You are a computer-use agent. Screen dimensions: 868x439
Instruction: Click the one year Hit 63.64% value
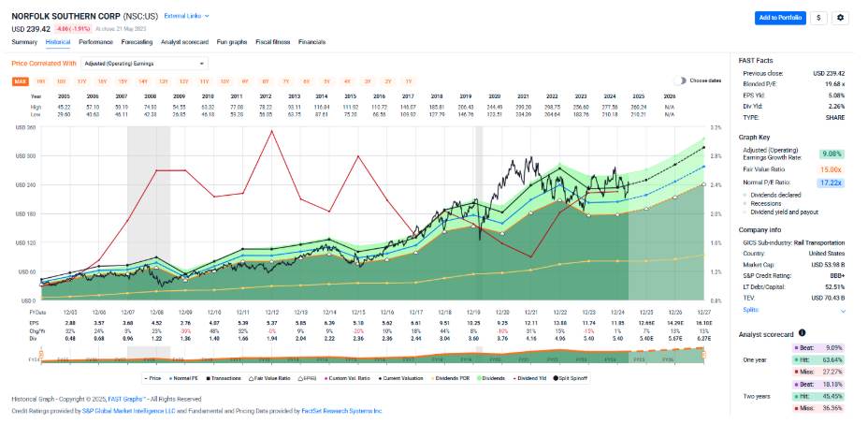tap(832, 360)
